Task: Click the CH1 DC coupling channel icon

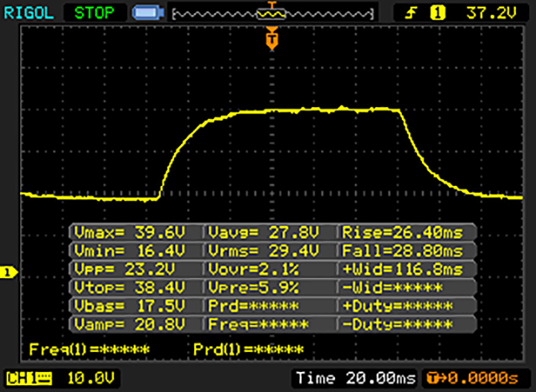Action: [29, 379]
